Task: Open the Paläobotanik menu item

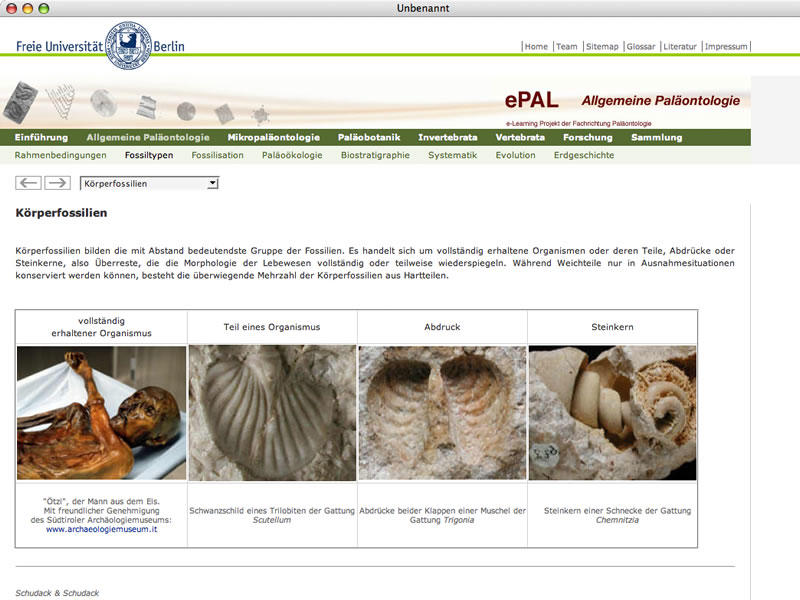Action: pos(369,137)
